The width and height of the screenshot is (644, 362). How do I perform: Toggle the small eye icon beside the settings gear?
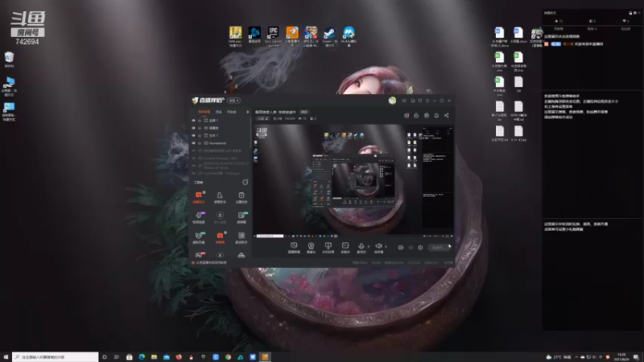click(411, 248)
